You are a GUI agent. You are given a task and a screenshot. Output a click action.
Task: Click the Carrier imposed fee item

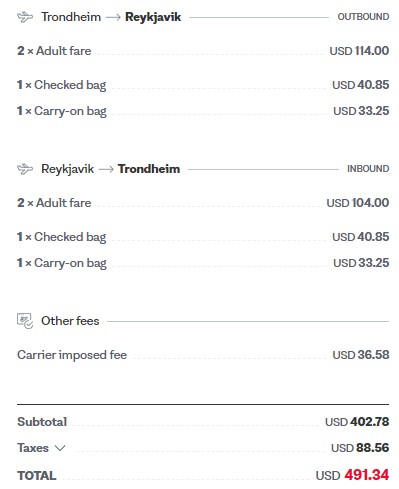pyautogui.click(x=203, y=355)
